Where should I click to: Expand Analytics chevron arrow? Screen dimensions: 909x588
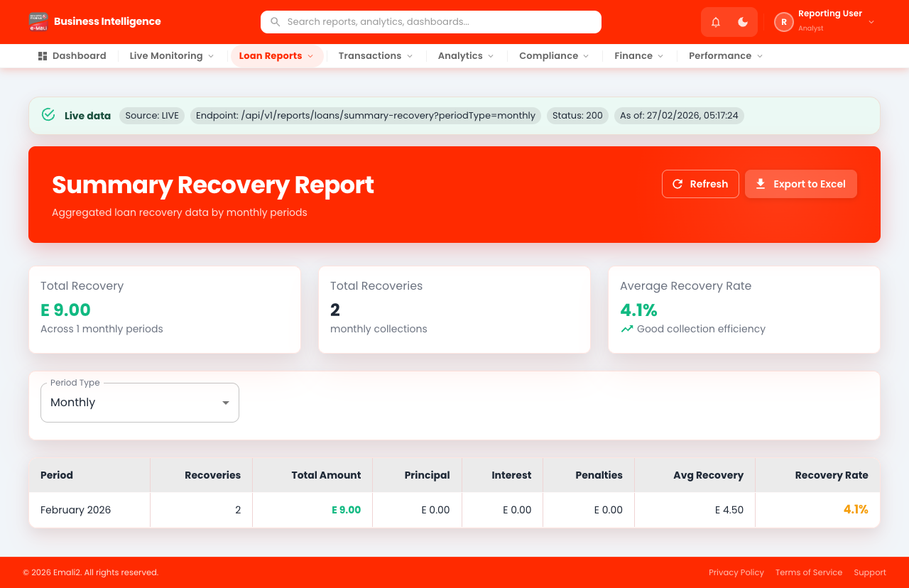(491, 56)
